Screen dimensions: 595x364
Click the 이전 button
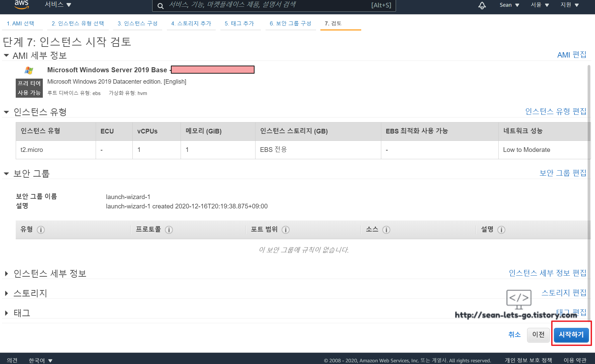coord(538,335)
